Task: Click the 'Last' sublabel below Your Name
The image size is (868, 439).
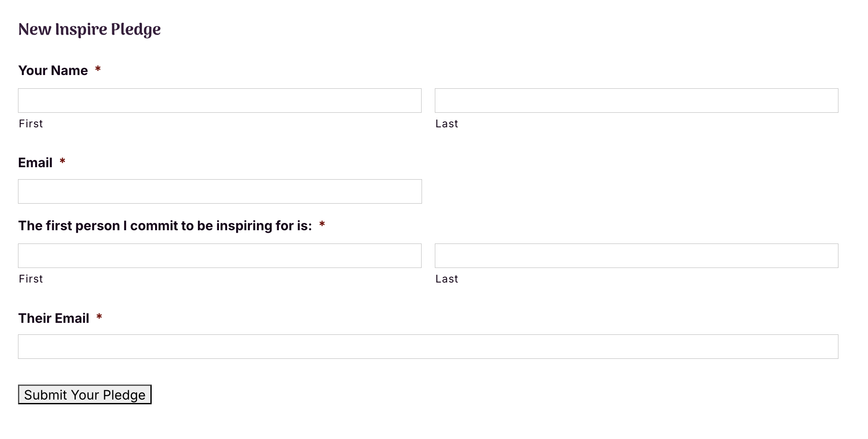Action: (x=446, y=124)
